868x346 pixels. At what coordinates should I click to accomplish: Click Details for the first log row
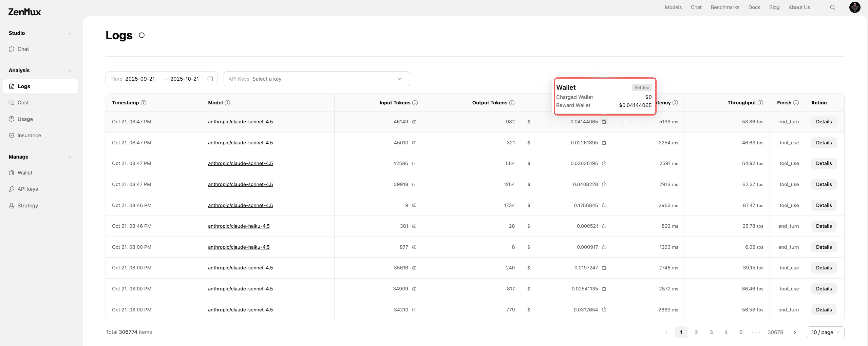[824, 122]
